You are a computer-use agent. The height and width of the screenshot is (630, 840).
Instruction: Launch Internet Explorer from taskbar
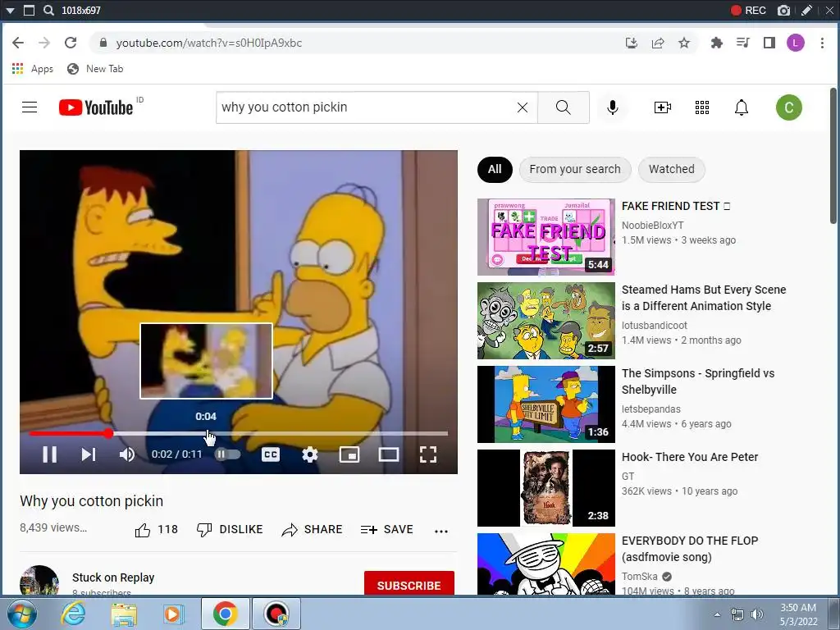click(73, 614)
